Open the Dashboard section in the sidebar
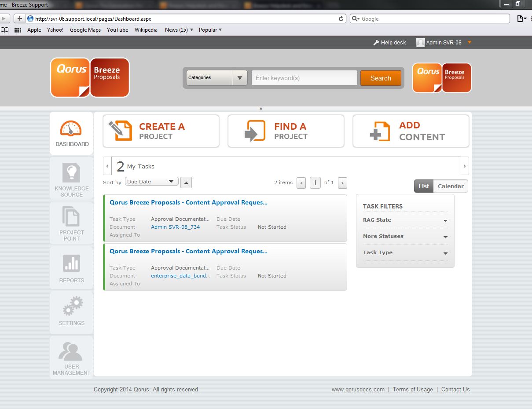This screenshot has height=409, width=532. [x=72, y=133]
